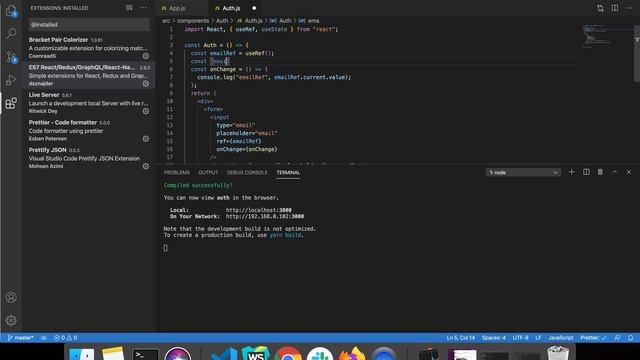The height and width of the screenshot is (360, 640).
Task: Click the Auth.js breadcrumb segment
Action: pyautogui.click(x=250, y=21)
